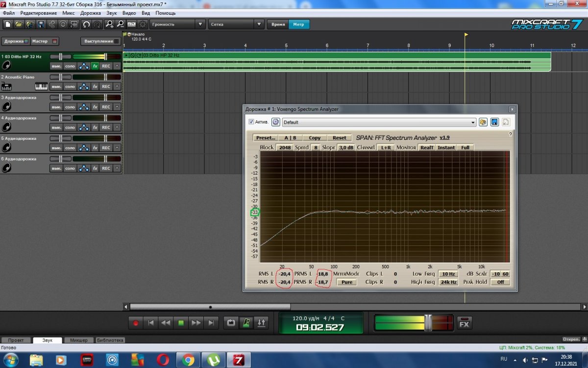Screen dimensions: 588x368
Task: Mute the Acoustic Piano track
Action: click(x=56, y=86)
